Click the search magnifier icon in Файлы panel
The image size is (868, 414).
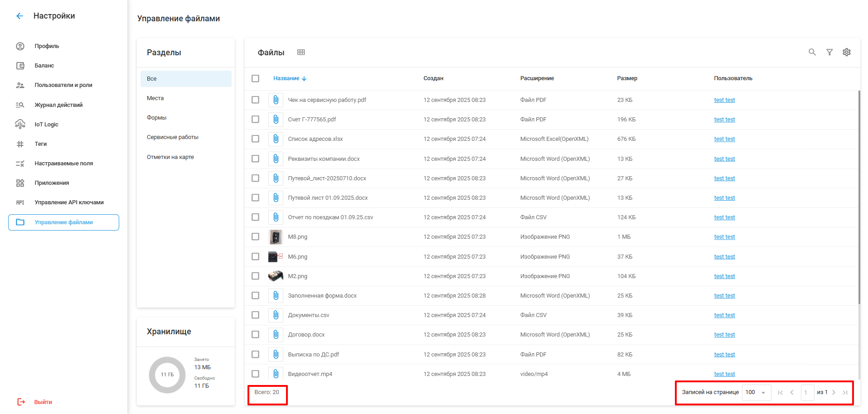pos(812,52)
